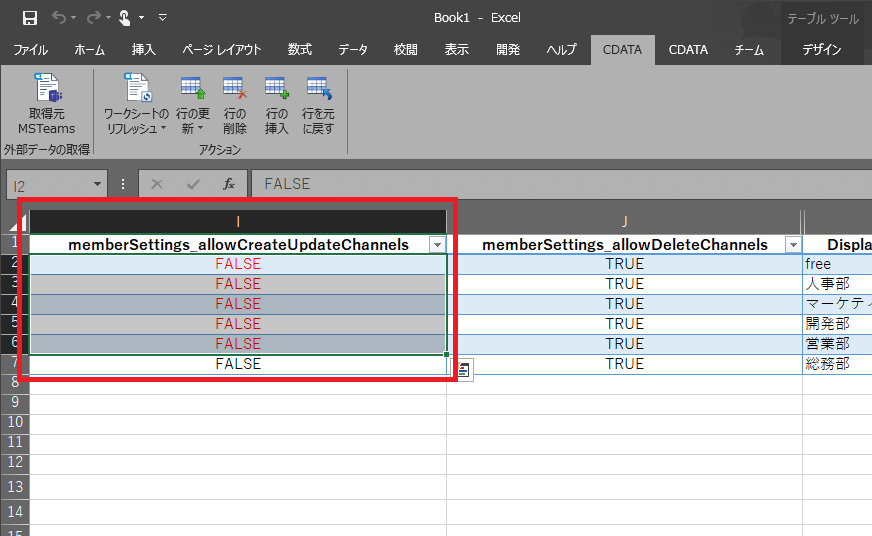Viewport: 872px width, 536px height.
Task: Switch to the チーム ribbon tab
Action: [x=749, y=49]
